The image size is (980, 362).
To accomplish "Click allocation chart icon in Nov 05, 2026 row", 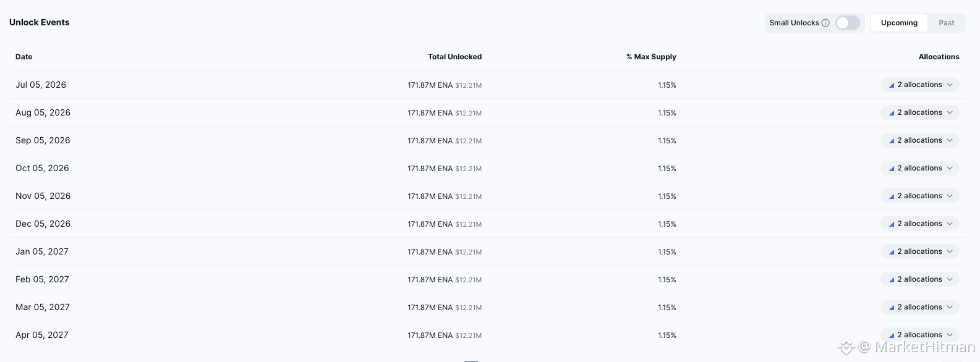I will (892, 196).
